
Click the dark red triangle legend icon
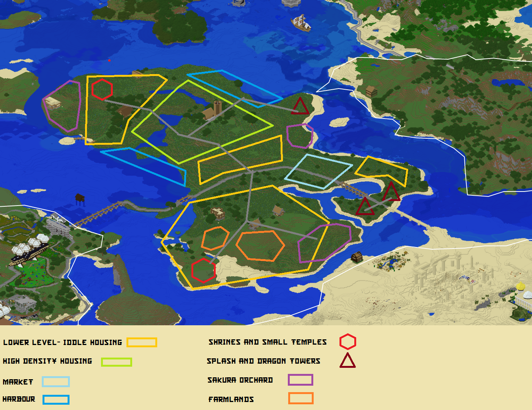point(347,361)
